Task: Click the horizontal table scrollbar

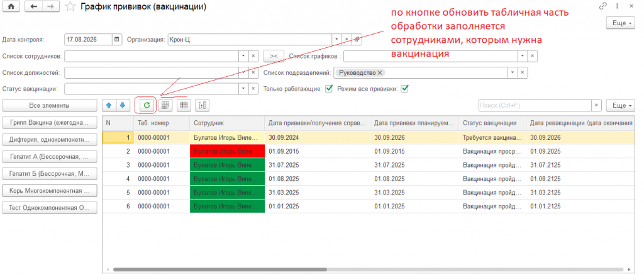Action: click(x=219, y=270)
